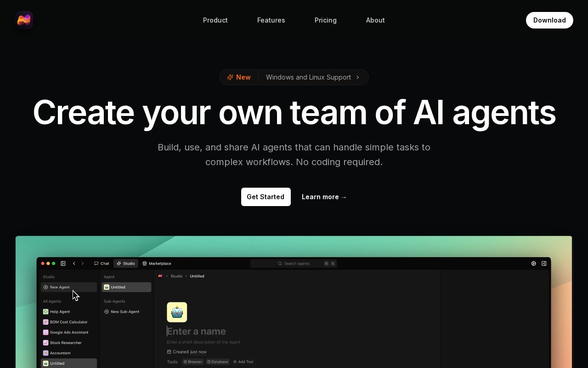This screenshot has width=588, height=368.
Task: Click the Download button
Action: click(x=549, y=20)
